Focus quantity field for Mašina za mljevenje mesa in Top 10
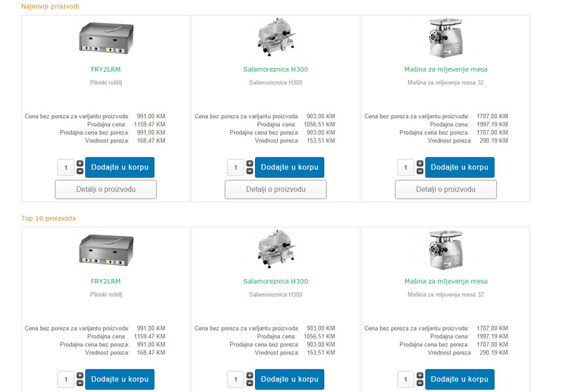This screenshot has width=568, height=392. pyautogui.click(x=406, y=380)
